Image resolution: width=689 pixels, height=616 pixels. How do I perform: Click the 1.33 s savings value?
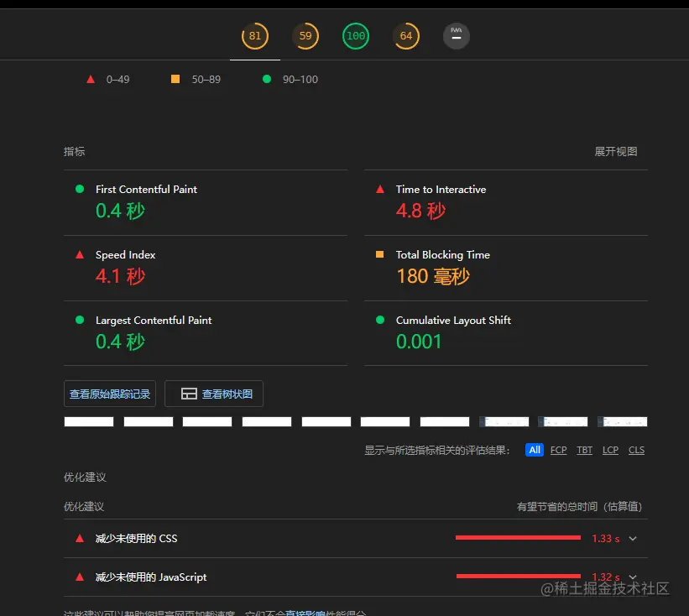coord(606,539)
